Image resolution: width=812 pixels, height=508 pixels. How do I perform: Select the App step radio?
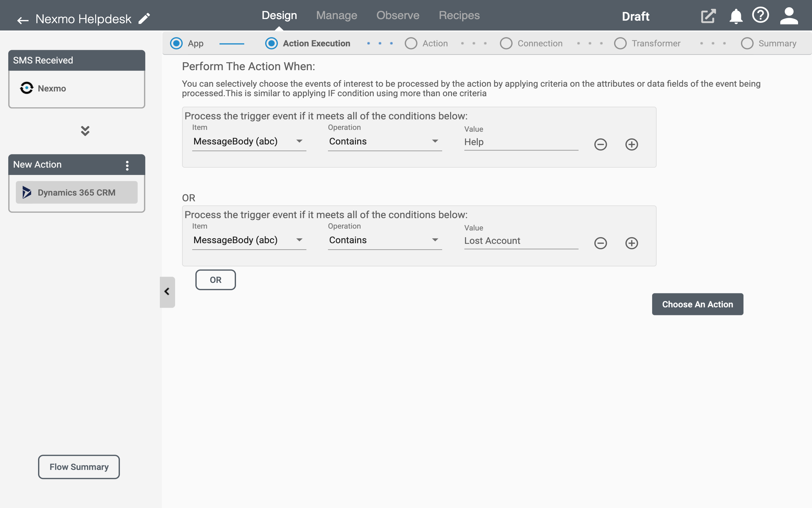(x=176, y=43)
